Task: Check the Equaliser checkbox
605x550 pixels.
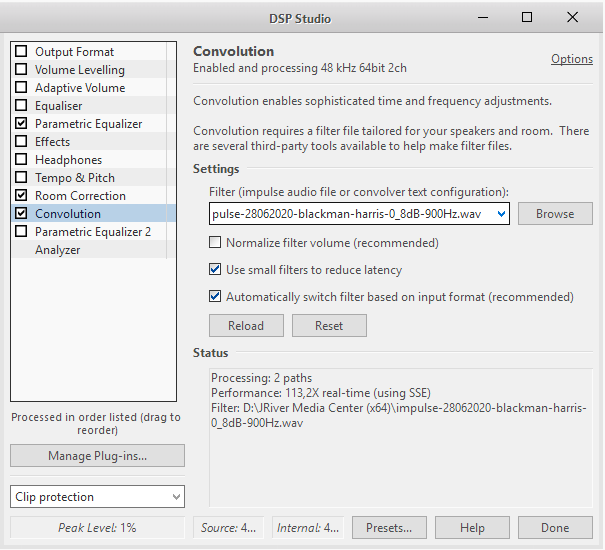Action: 21,105
